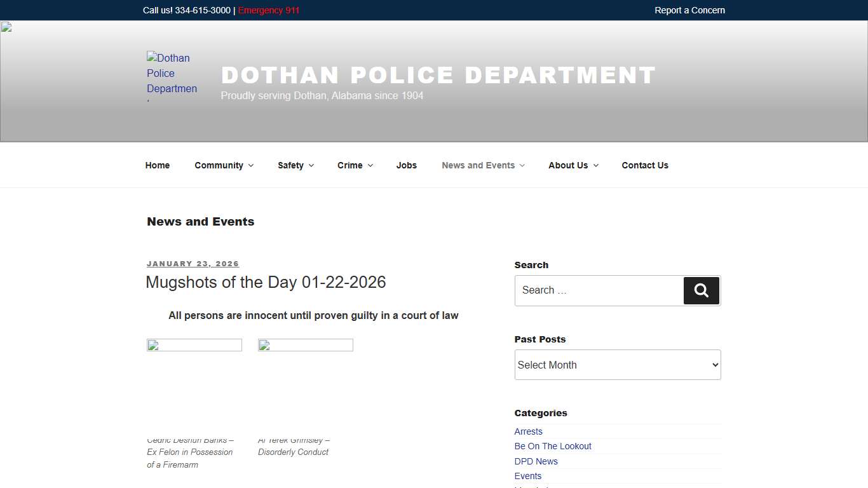
Task: Click the search magnifying glass icon
Action: tap(701, 290)
